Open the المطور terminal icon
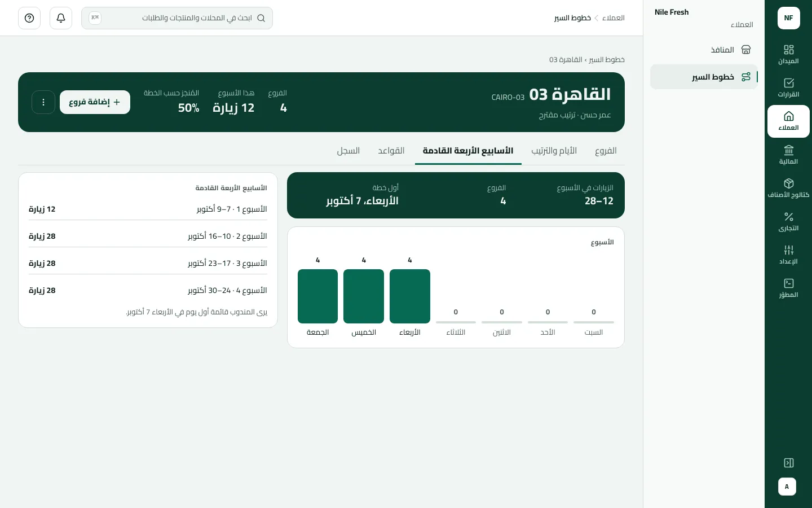The image size is (812, 508). 788,283
